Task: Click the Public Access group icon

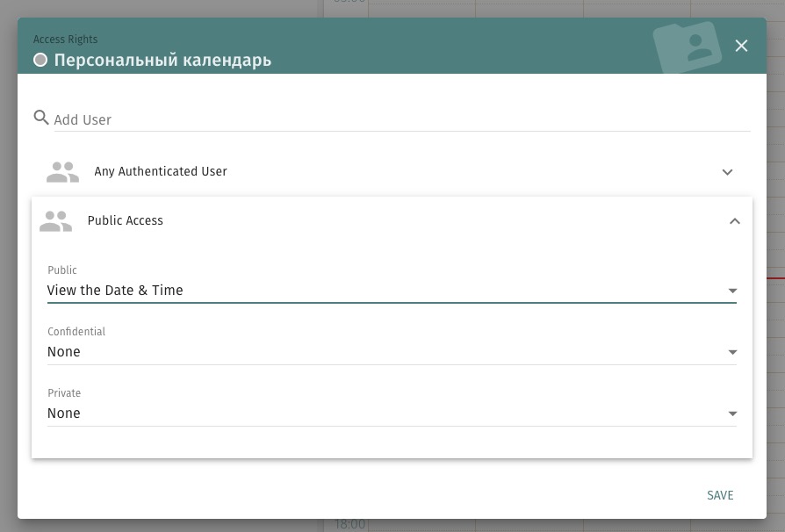Action: pos(55,221)
